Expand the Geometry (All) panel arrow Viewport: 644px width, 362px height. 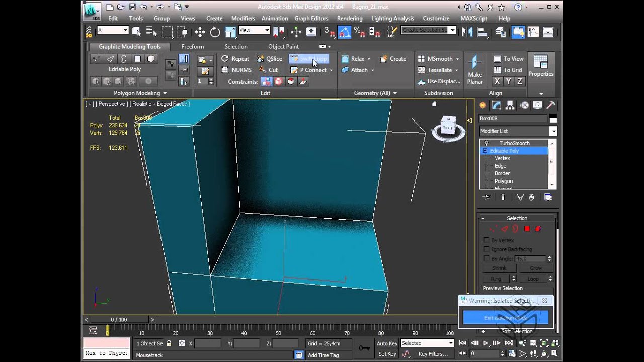pyautogui.click(x=395, y=93)
